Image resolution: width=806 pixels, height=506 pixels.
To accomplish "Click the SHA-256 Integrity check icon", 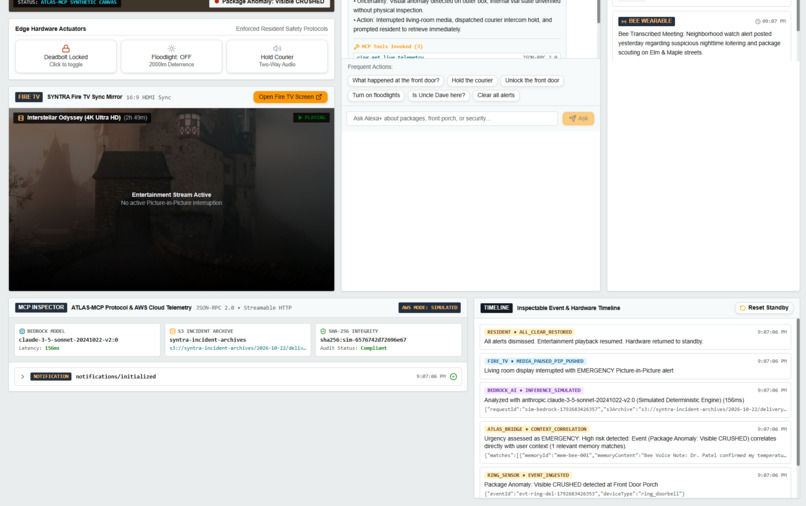I will point(323,331).
